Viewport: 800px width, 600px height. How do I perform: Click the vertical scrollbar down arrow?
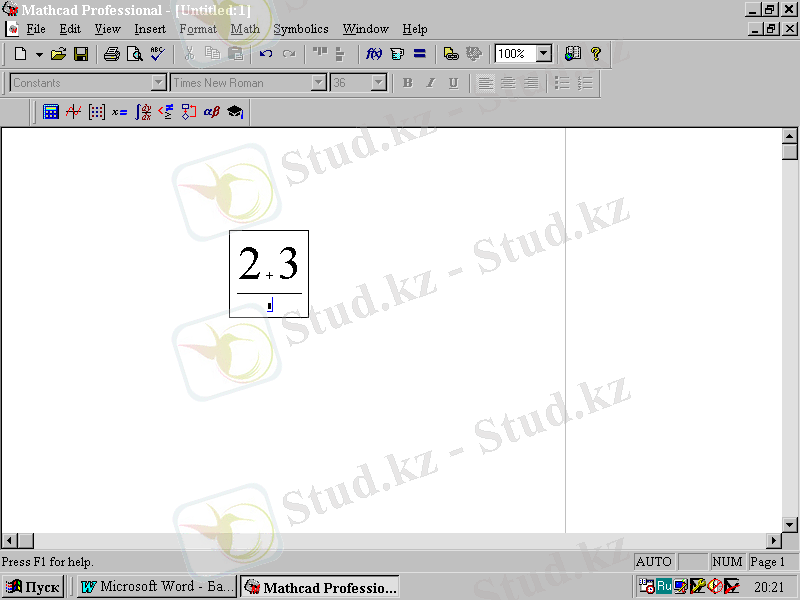790,524
